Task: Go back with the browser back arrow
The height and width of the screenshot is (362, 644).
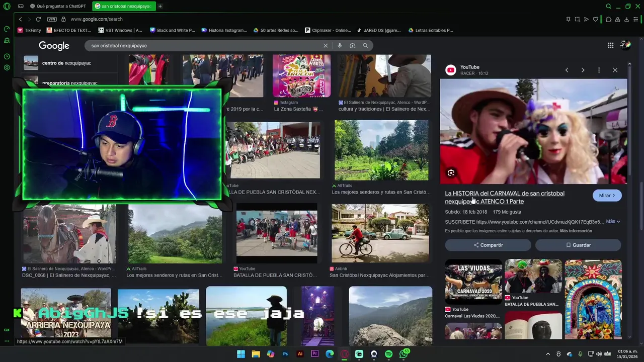Action: tap(20, 19)
